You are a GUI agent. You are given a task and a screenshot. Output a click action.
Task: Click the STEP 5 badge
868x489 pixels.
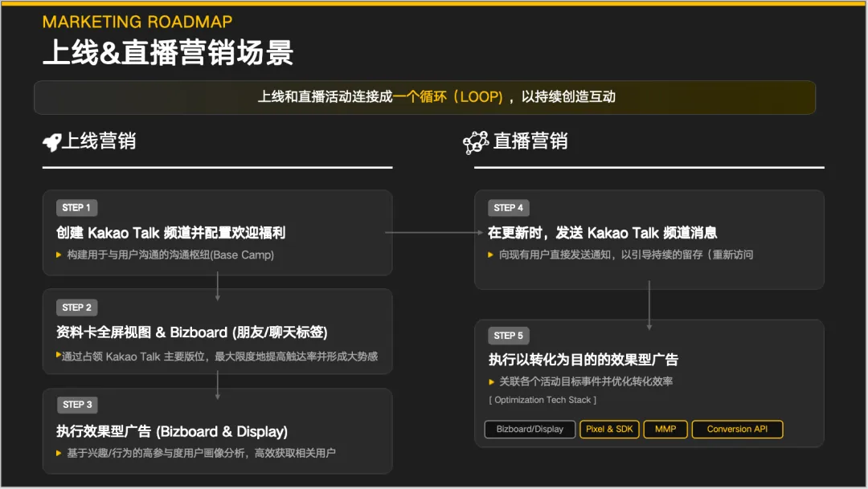pos(508,335)
